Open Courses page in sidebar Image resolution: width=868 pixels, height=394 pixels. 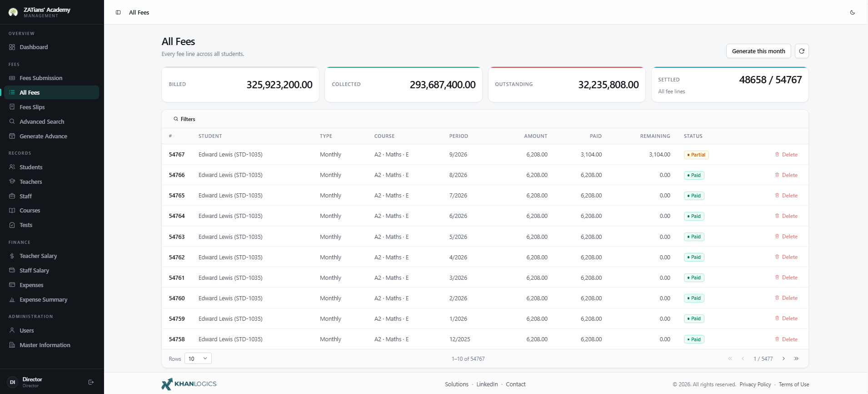(x=51, y=210)
